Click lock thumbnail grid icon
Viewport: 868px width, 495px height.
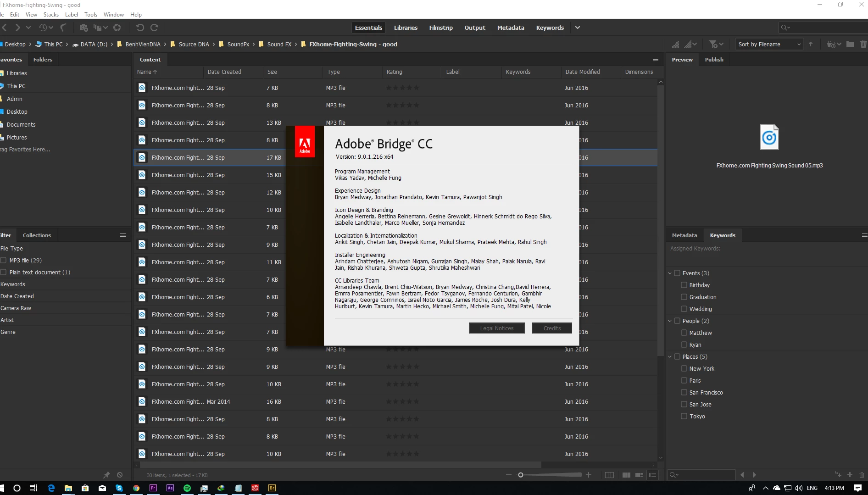[x=609, y=475]
